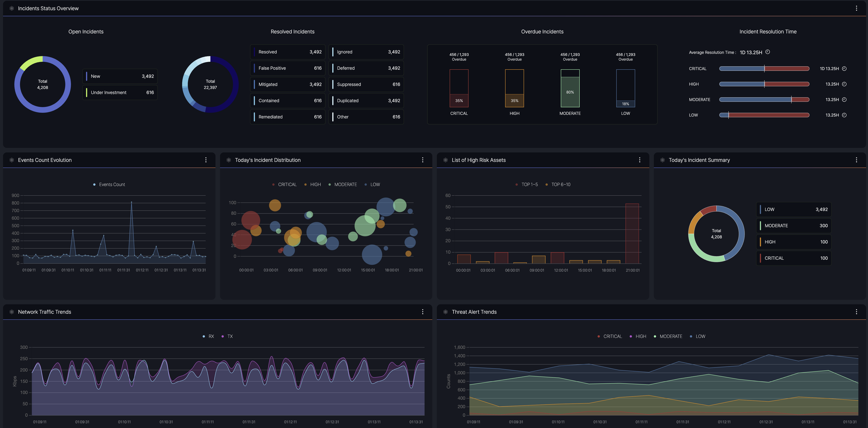
Task: Open Incidents Status Overview kebab menu
Action: click(x=856, y=8)
